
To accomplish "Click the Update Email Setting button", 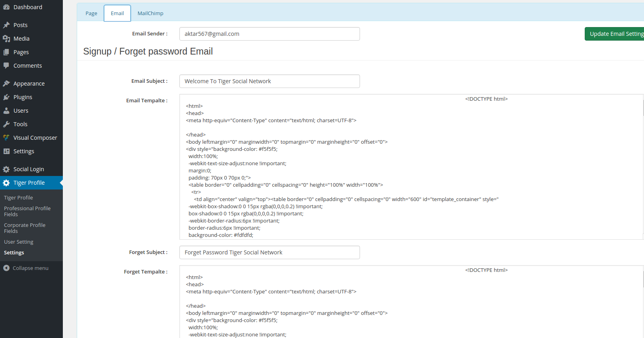I will pos(615,34).
